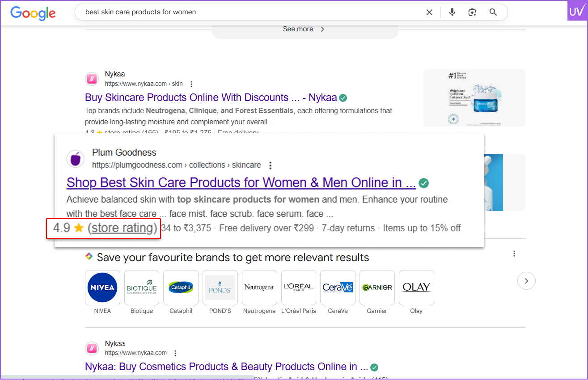Viewport: 588px width, 380px height.
Task: Click the NIVEA label text
Action: tap(102, 311)
